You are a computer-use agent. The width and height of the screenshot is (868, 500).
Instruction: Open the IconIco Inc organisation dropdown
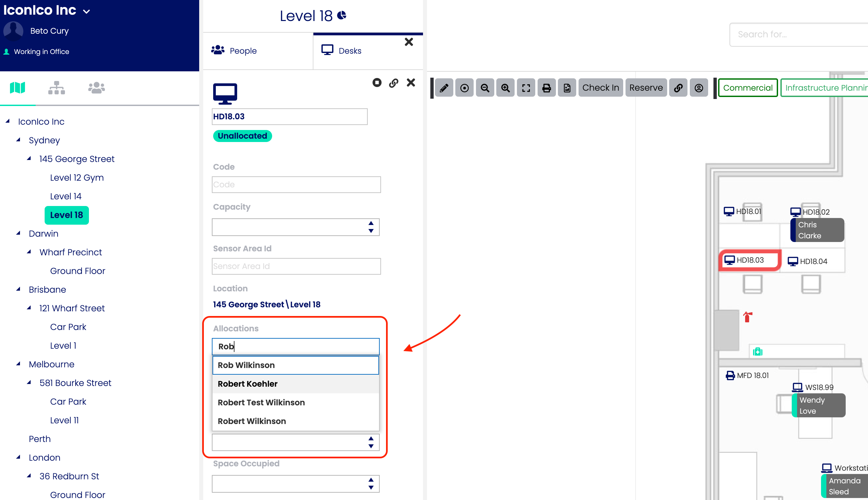(x=87, y=11)
